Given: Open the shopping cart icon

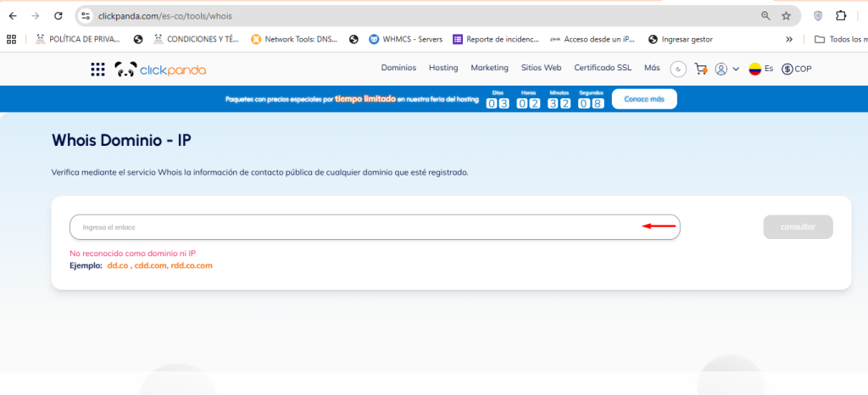Looking at the screenshot, I should point(701,70).
